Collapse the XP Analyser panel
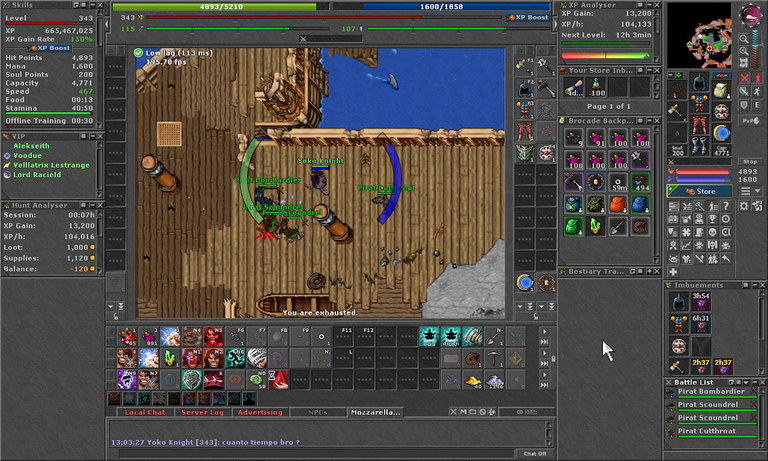This screenshot has width=768, height=461. (649, 5)
